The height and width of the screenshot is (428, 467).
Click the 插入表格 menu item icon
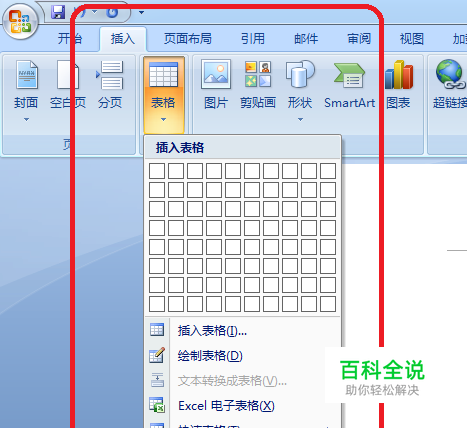[x=157, y=330]
